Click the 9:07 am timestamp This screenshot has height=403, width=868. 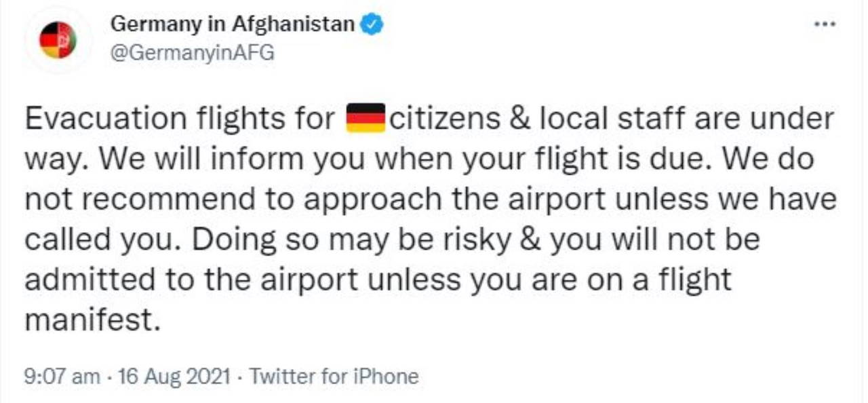pos(62,376)
